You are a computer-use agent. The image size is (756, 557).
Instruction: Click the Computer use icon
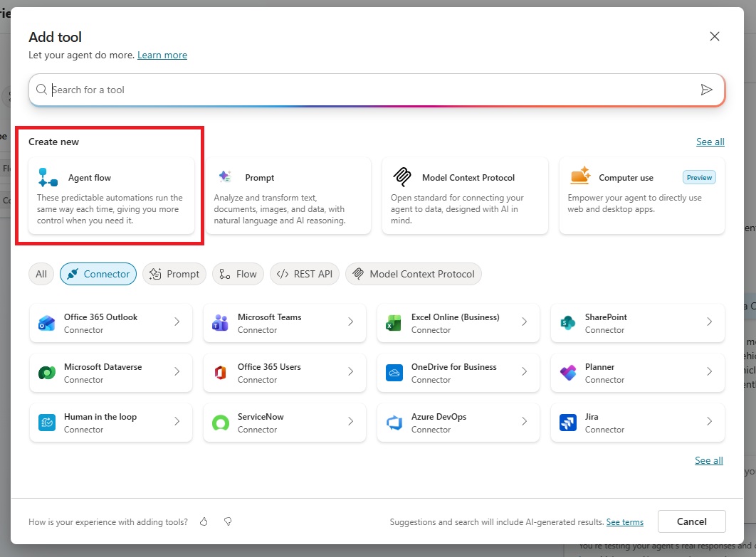click(580, 176)
